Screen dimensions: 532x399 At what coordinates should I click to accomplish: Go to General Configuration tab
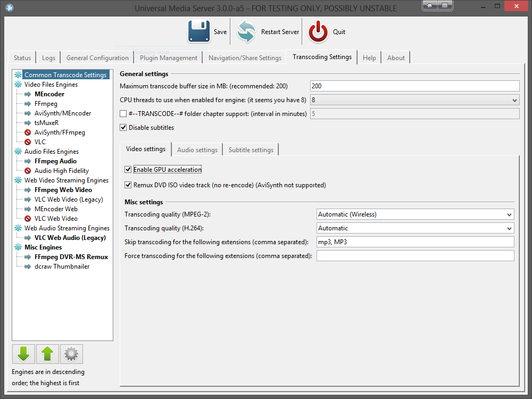(x=97, y=57)
